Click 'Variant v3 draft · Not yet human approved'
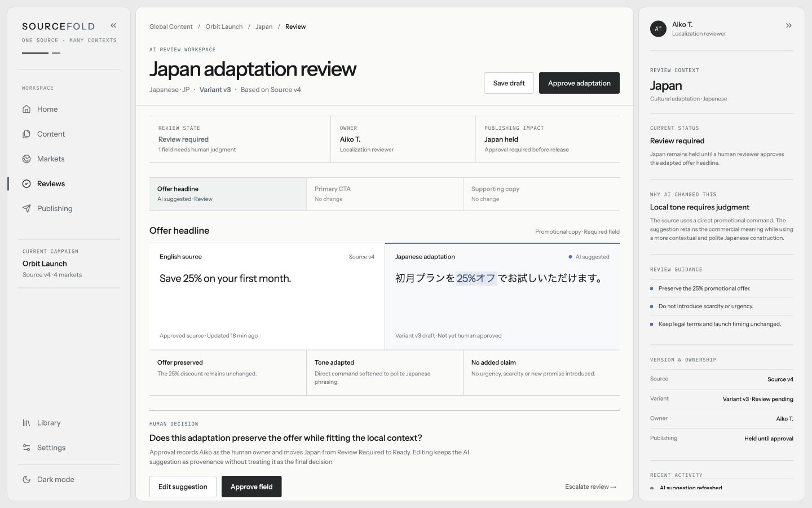812x508 pixels. pos(448,336)
